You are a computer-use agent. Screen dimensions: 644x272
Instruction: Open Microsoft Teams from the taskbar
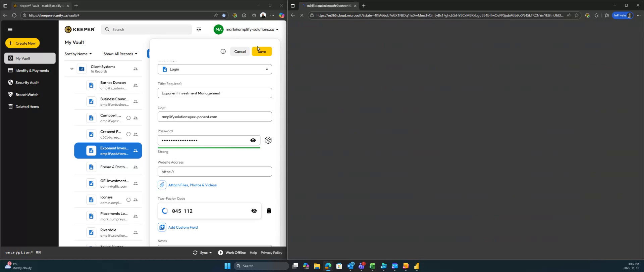pos(361,266)
